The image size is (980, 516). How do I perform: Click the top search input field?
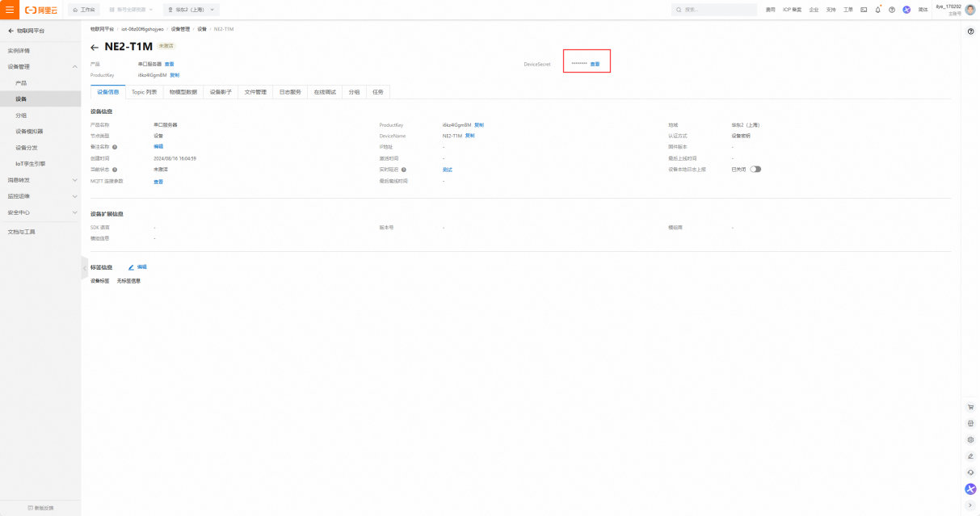point(715,10)
